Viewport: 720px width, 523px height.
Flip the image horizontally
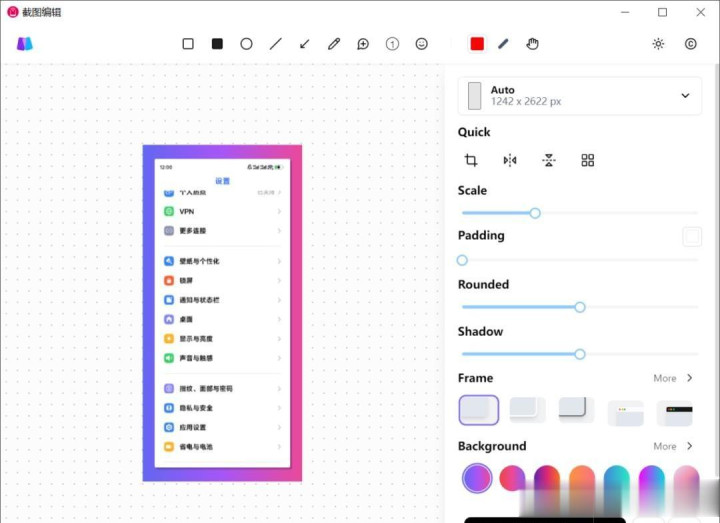[510, 160]
